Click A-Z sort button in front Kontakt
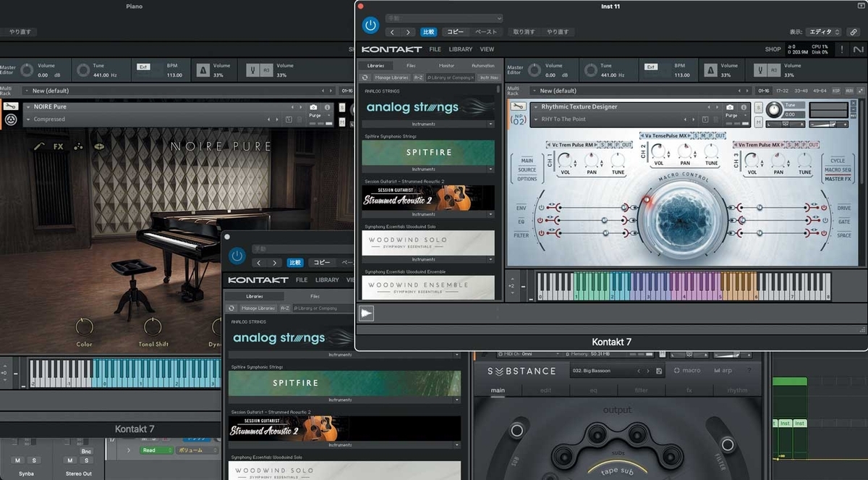Screen dimensions: 868x480 tap(418, 77)
